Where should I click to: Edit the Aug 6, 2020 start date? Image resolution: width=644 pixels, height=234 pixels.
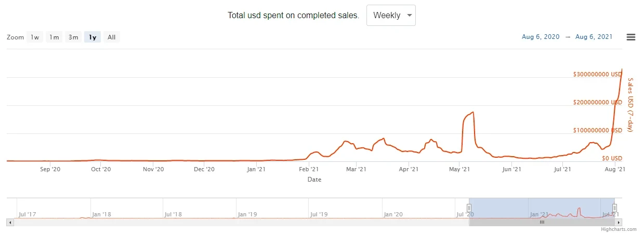point(541,37)
